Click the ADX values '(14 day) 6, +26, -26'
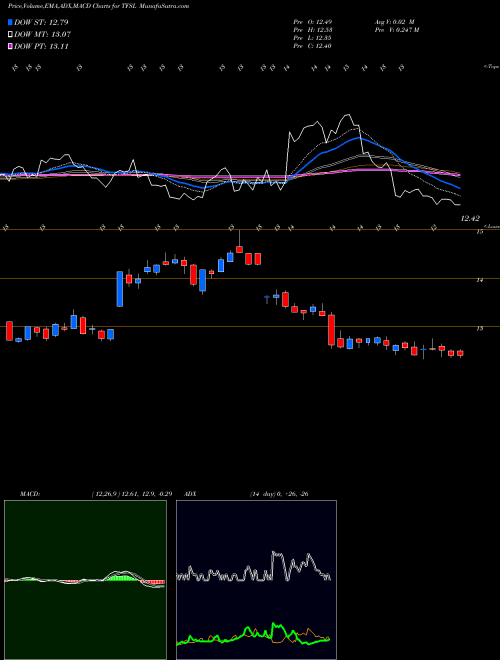The image size is (500, 660). click(x=279, y=494)
